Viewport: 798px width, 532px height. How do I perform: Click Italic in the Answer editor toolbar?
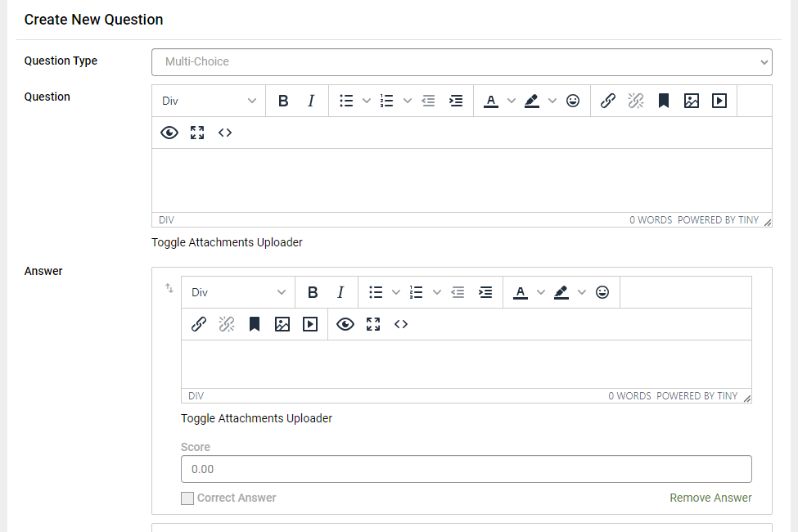(x=340, y=292)
